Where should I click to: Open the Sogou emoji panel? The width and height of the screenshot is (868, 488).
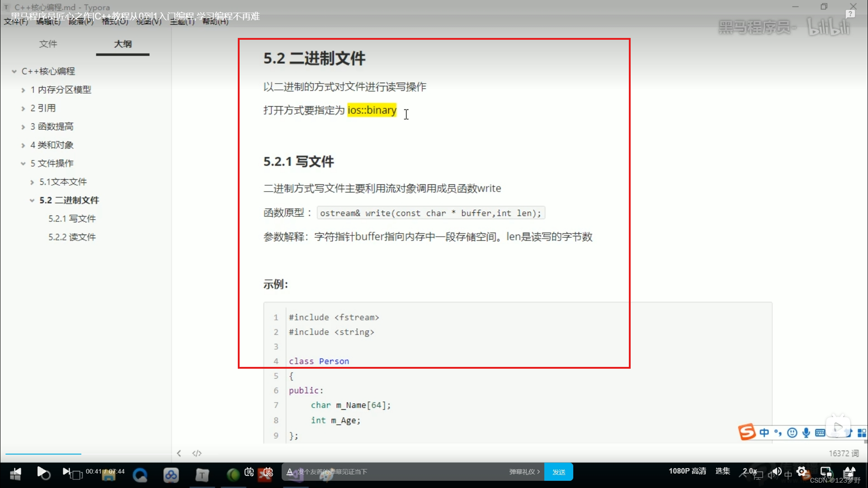(792, 433)
